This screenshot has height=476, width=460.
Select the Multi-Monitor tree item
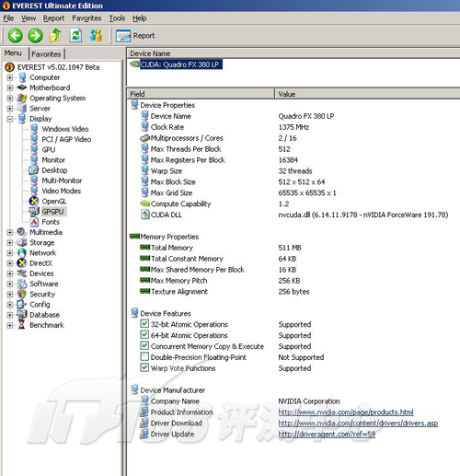click(x=62, y=180)
